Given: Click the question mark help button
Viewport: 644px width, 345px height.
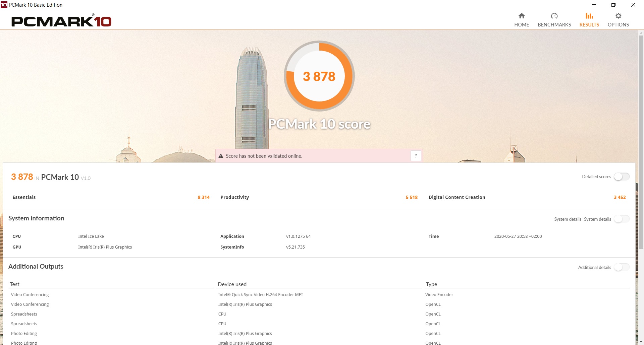Looking at the screenshot, I should (416, 156).
